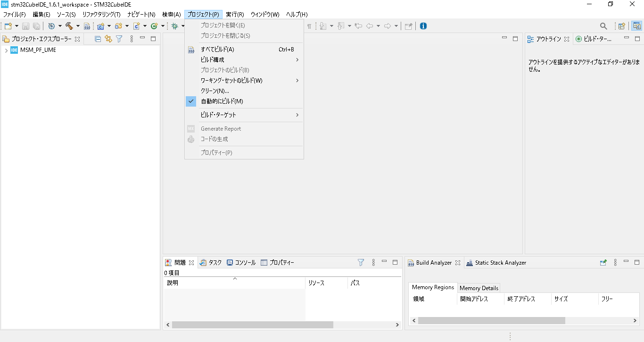The width and height of the screenshot is (644, 342).
Task: Click the New source folder icon
Action: [x=118, y=26]
